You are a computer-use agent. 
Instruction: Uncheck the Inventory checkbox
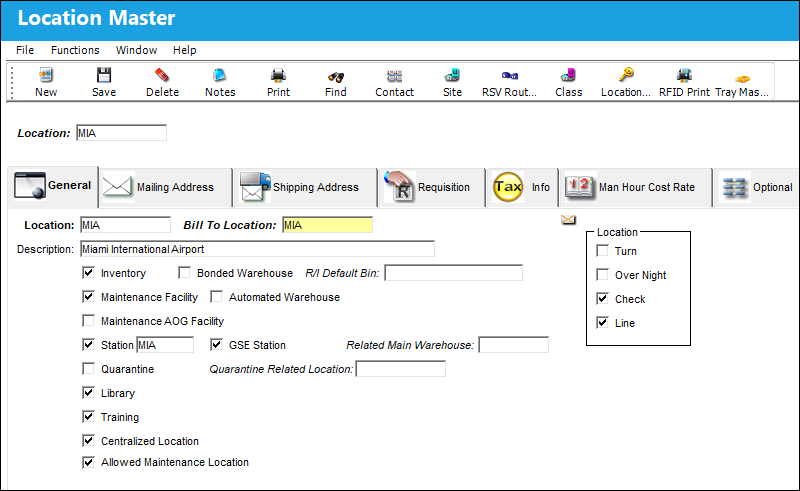(88, 273)
